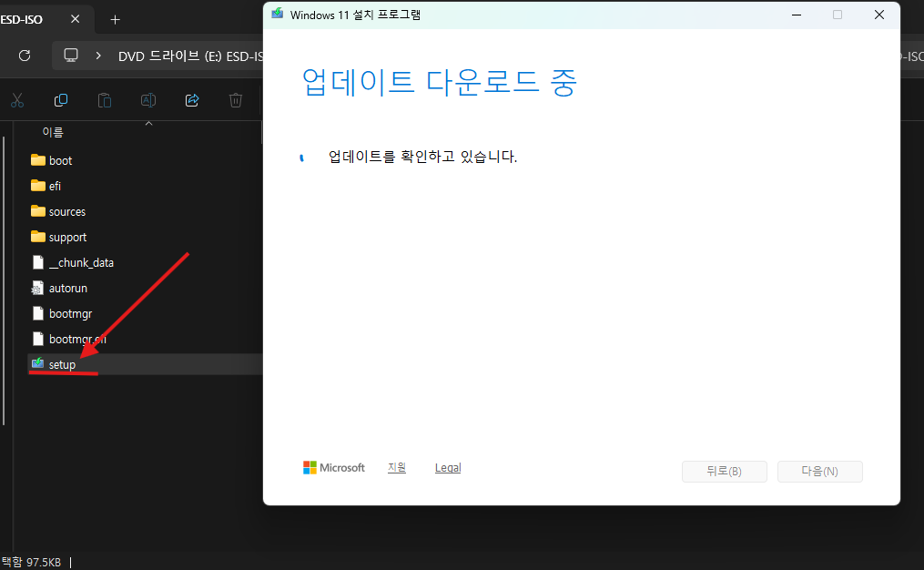Expand the address bar path chevron
The height and width of the screenshot is (570, 924).
point(98,56)
